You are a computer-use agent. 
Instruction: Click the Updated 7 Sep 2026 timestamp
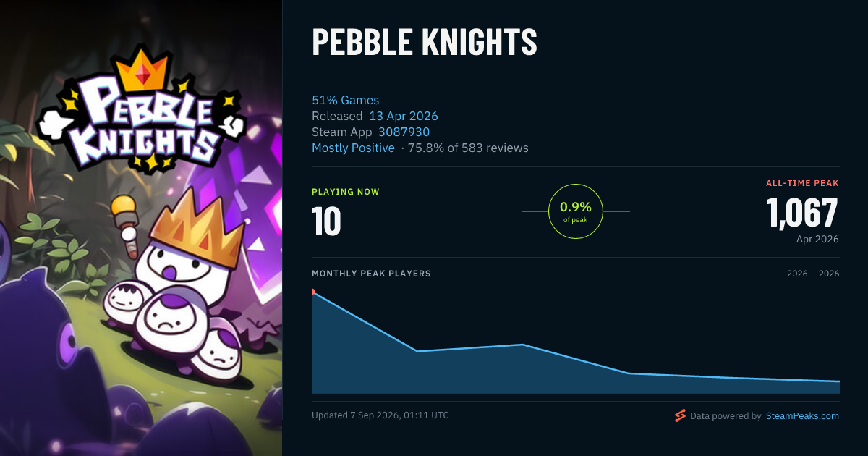380,415
